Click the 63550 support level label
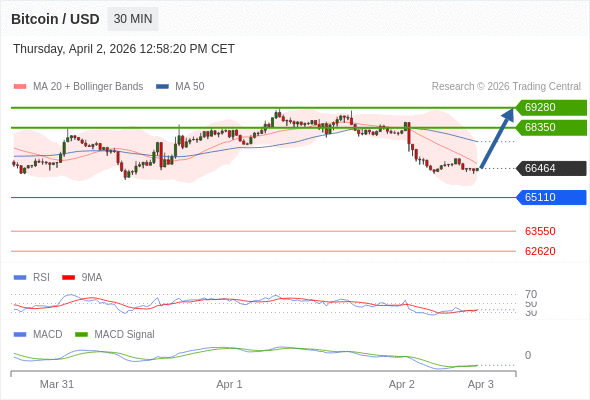Screen dimensions: 590x400 540,231
